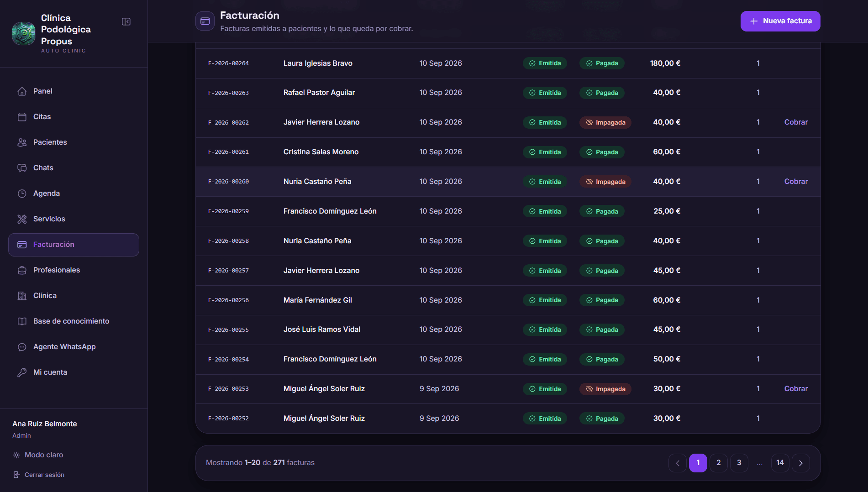Click the Mi cuenta key icon

pos(22,372)
